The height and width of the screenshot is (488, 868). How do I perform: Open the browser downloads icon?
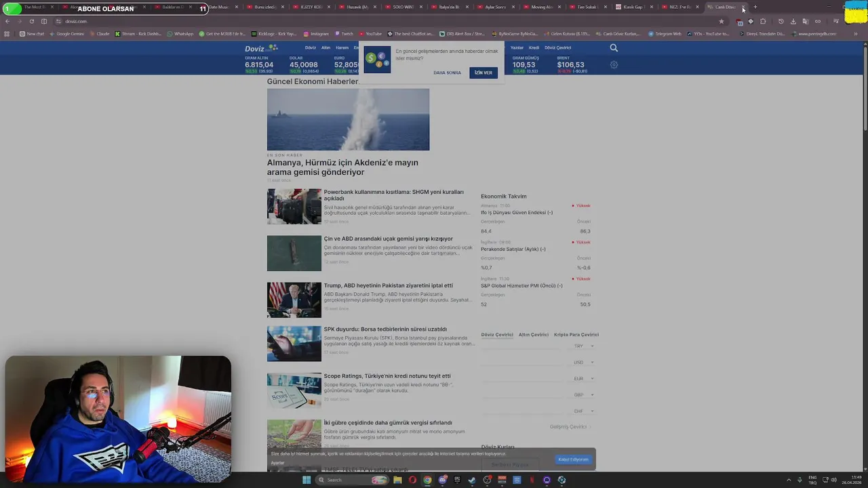tap(793, 21)
